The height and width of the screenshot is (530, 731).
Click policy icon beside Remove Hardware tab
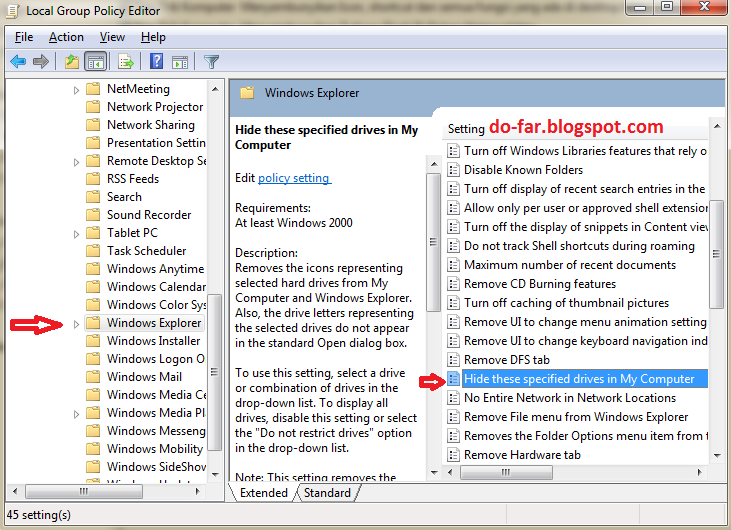pyautogui.click(x=453, y=454)
